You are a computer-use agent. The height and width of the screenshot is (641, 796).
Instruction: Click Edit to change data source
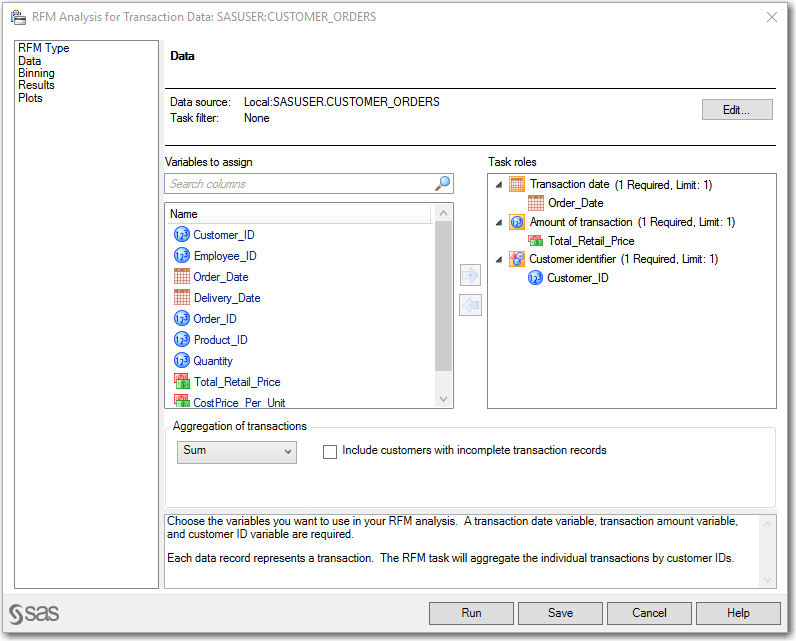coord(736,110)
